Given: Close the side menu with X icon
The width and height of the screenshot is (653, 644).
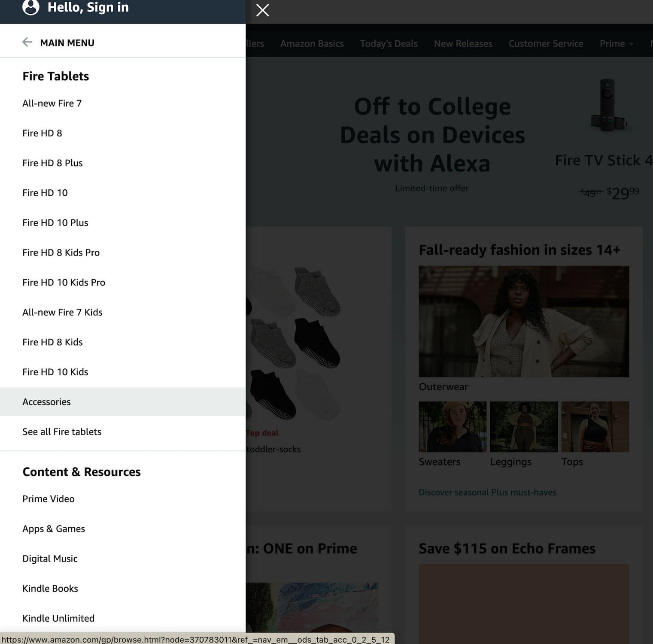Looking at the screenshot, I should 262,10.
